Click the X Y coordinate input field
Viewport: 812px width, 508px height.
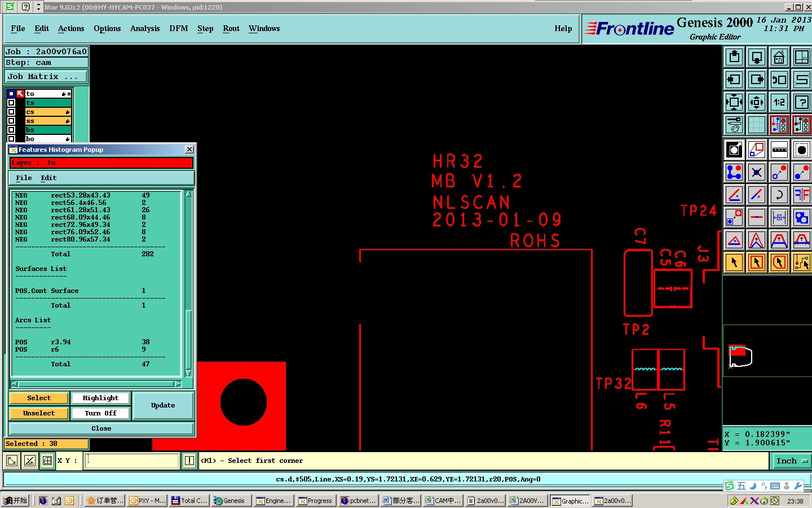[133, 461]
